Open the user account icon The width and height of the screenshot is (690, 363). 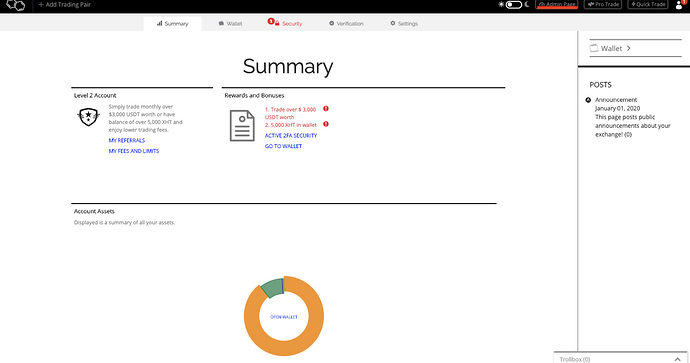[x=679, y=5]
